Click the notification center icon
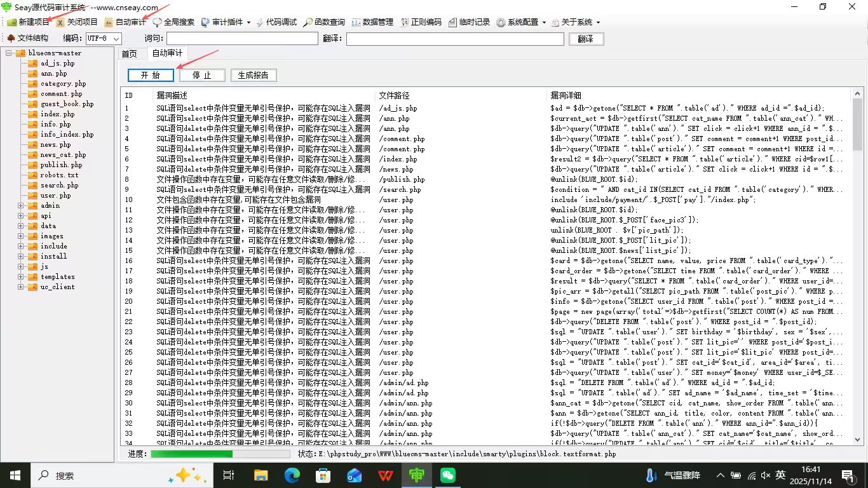This screenshot has height=488, width=868. pos(848,475)
